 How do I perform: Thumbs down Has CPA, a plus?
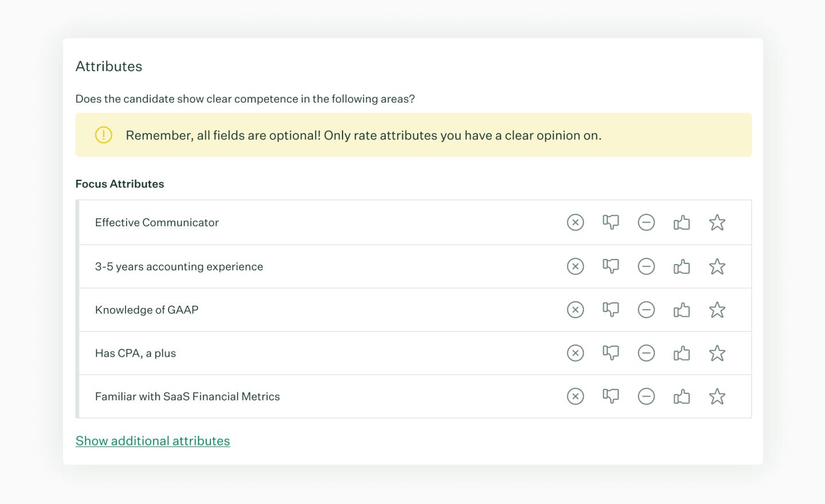611,353
